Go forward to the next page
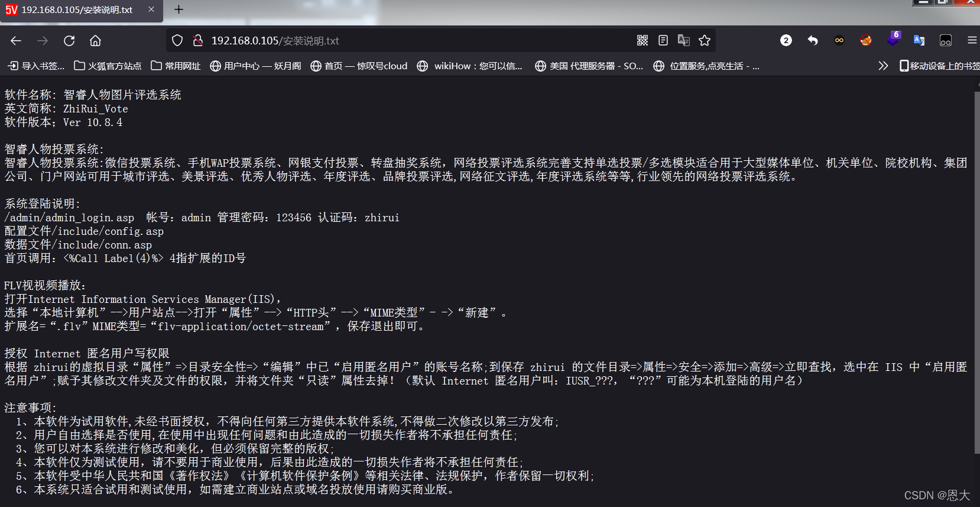The height and width of the screenshot is (507, 980). [43, 41]
